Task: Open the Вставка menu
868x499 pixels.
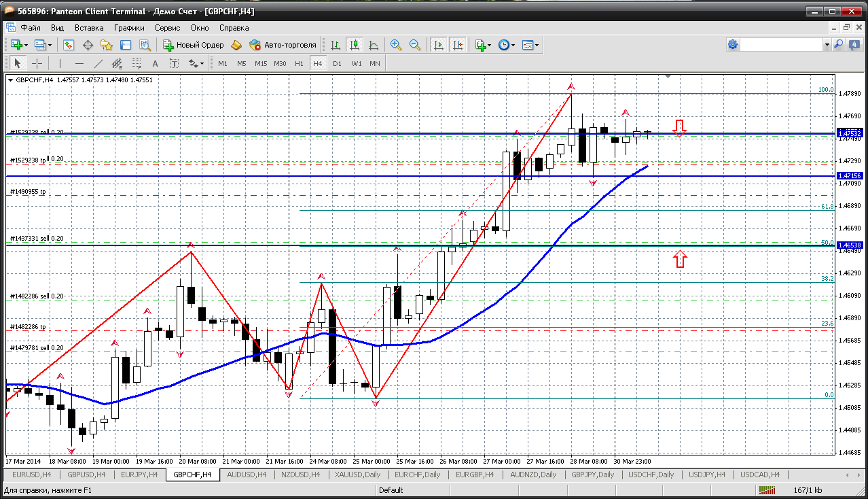Action: click(89, 28)
